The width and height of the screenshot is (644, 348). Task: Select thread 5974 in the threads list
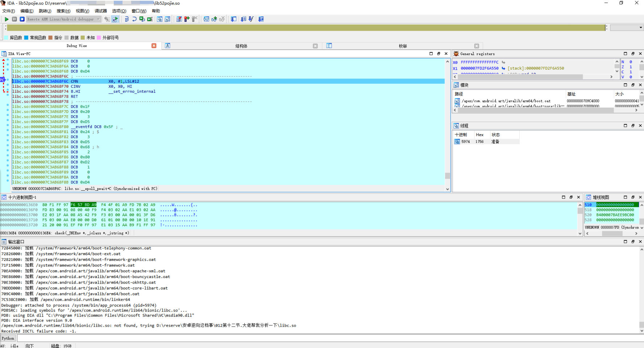[x=465, y=142]
